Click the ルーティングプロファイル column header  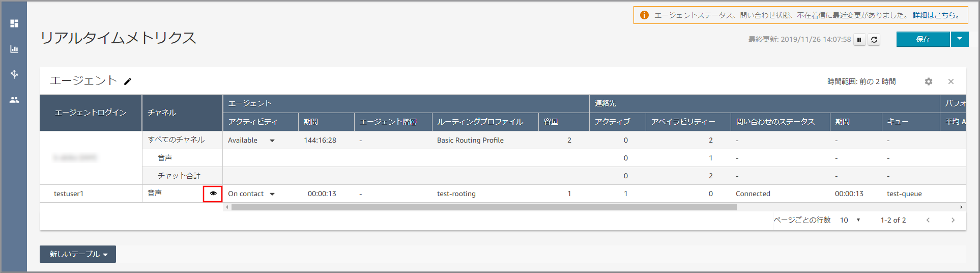click(485, 122)
